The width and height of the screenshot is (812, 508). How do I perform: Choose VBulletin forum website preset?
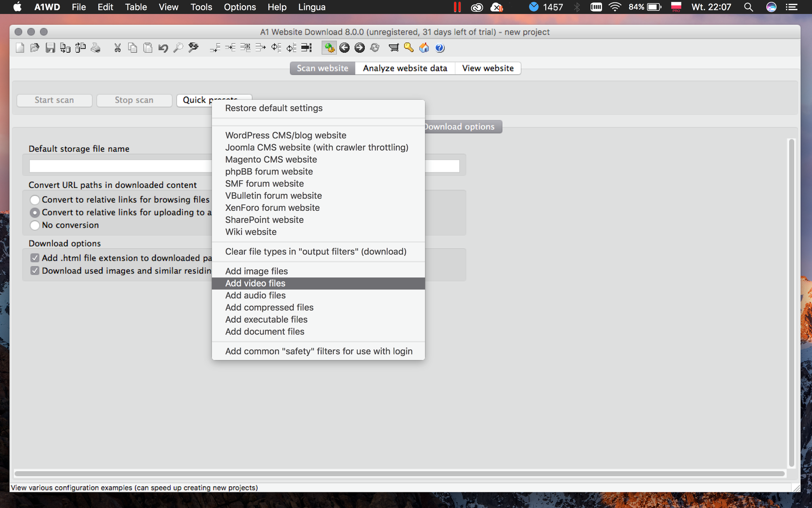click(x=318, y=196)
